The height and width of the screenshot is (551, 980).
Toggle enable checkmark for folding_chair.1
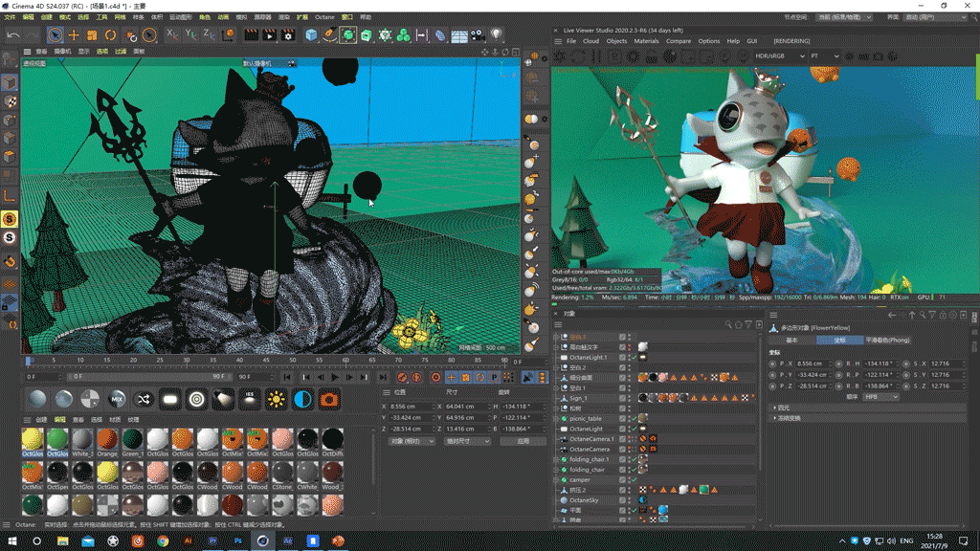(x=635, y=459)
